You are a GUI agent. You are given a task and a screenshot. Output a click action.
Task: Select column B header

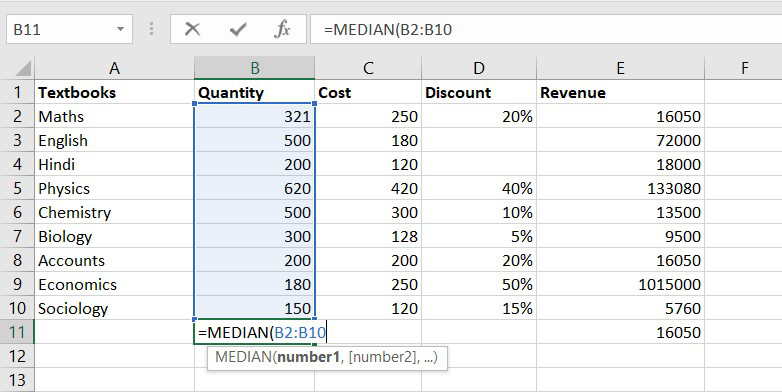(x=254, y=68)
